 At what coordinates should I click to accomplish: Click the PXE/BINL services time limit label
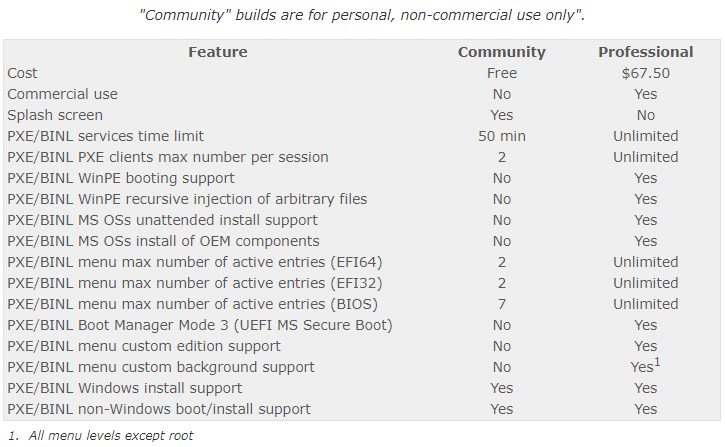click(105, 136)
